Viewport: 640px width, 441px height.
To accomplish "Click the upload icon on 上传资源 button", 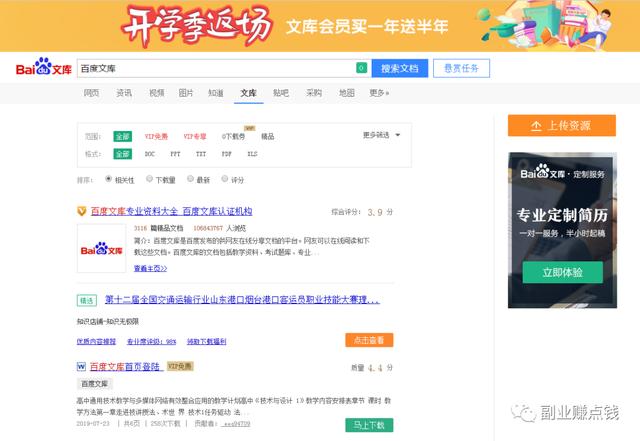I will point(535,126).
